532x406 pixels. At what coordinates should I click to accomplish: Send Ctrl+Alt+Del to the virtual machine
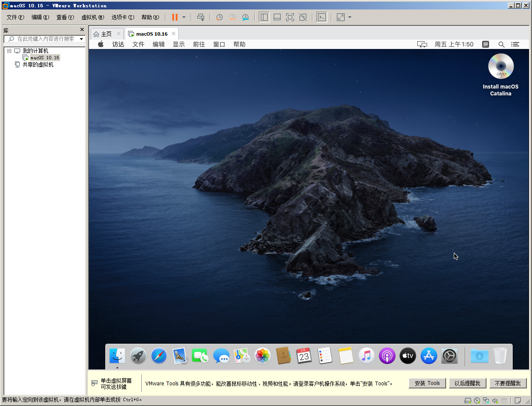[x=201, y=17]
